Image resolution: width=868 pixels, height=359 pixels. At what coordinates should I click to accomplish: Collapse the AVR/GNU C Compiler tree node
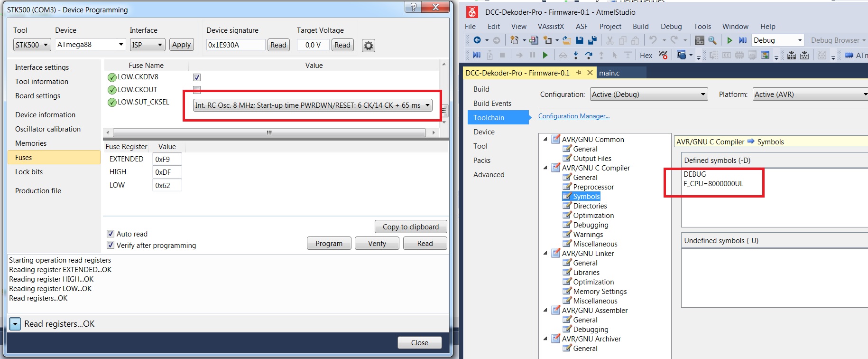pyautogui.click(x=545, y=168)
